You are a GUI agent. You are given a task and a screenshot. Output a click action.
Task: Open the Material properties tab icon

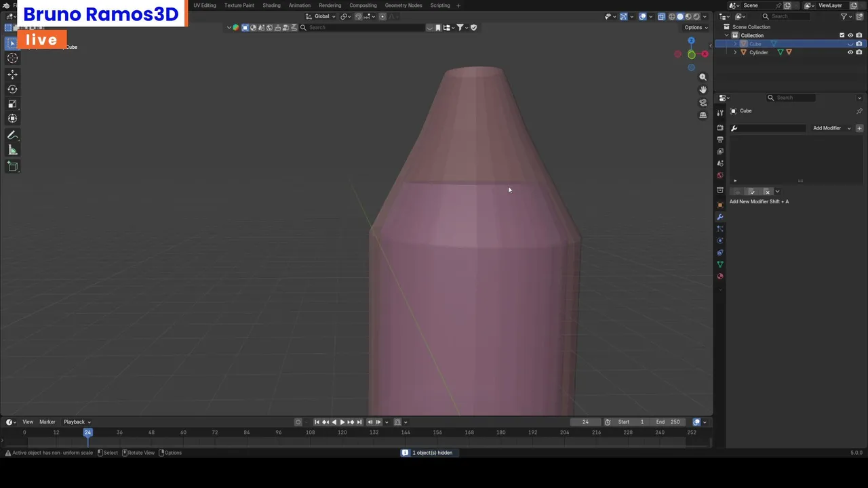click(x=720, y=276)
